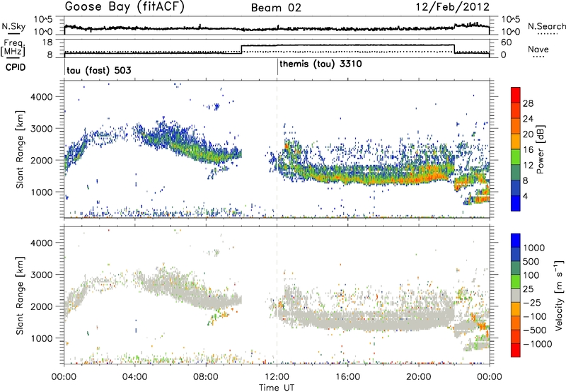Click the 'Time UT' axis title
The height and width of the screenshot is (392, 566).
(277, 388)
